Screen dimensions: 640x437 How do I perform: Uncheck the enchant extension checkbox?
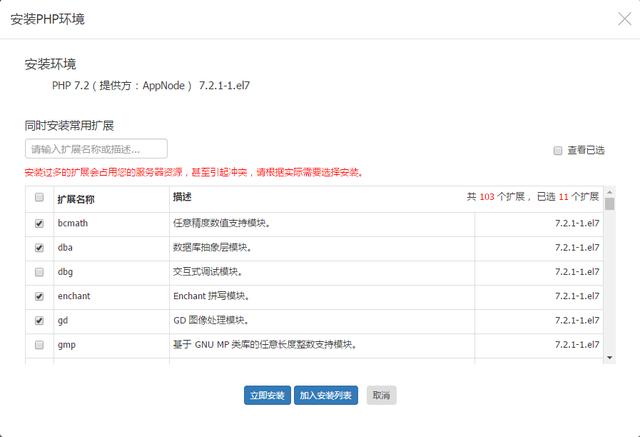(39, 296)
